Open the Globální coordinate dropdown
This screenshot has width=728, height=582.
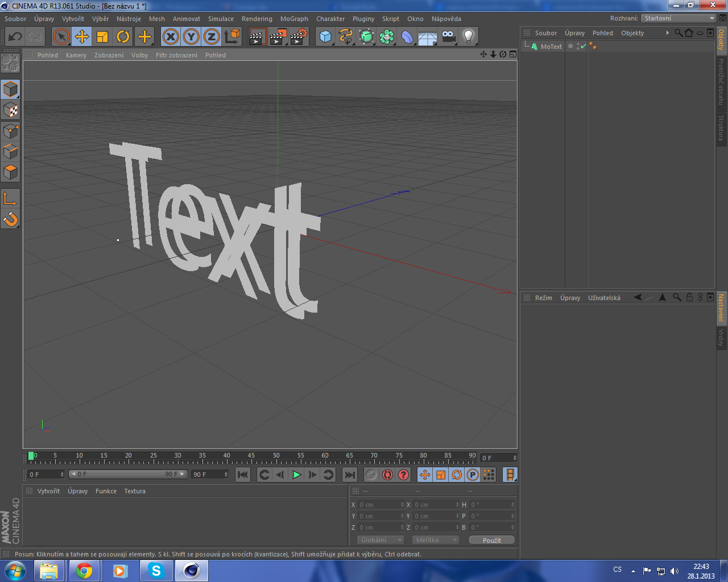pos(380,540)
